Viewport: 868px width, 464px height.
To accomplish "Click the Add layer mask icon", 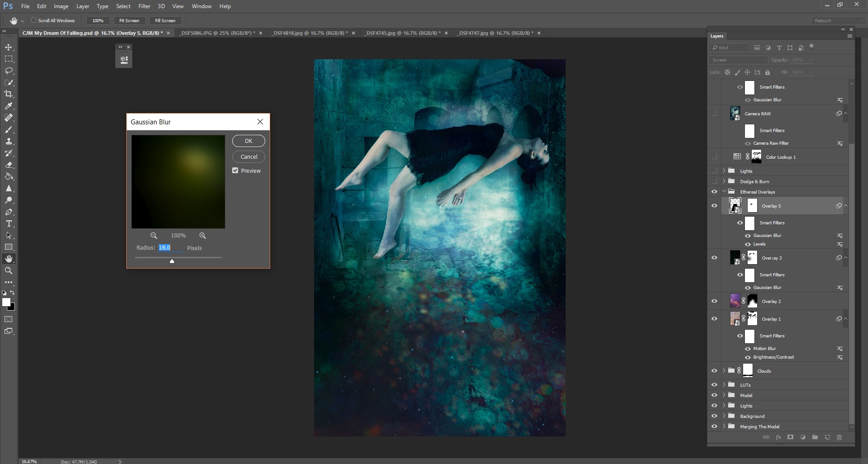I will point(790,437).
